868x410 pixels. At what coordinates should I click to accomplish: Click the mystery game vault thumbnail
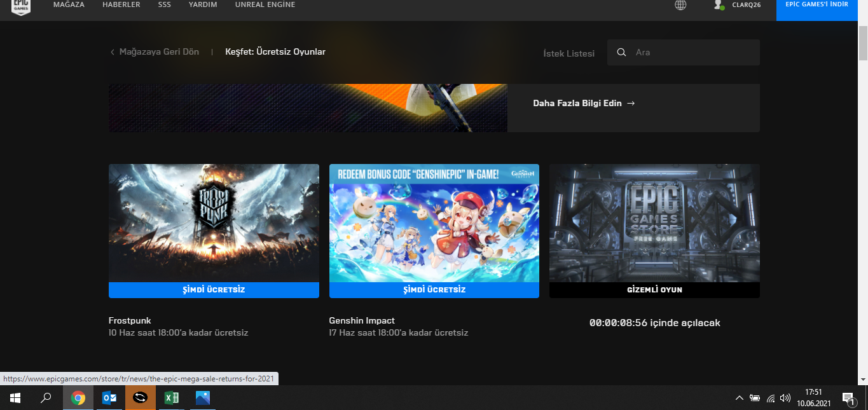(654, 223)
